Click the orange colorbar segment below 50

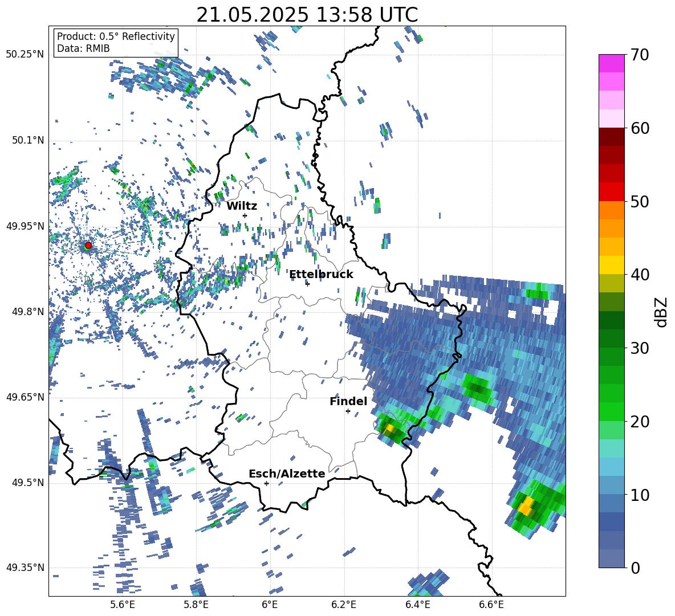click(611, 210)
